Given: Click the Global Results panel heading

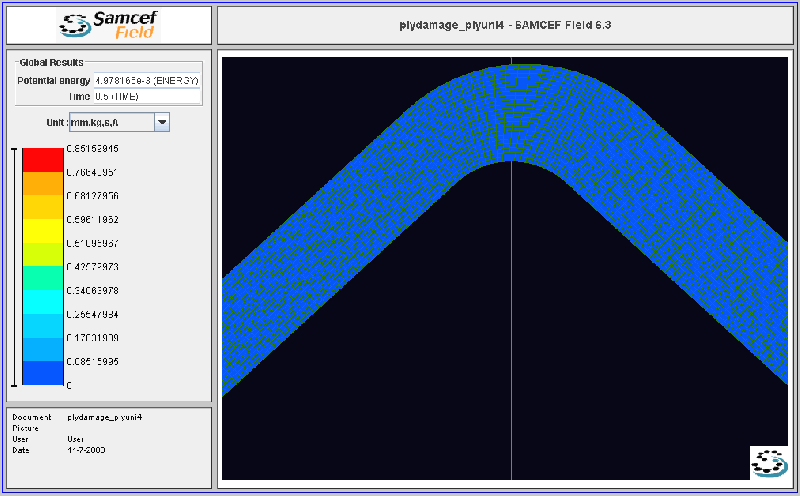Looking at the screenshot, I should click(51, 62).
